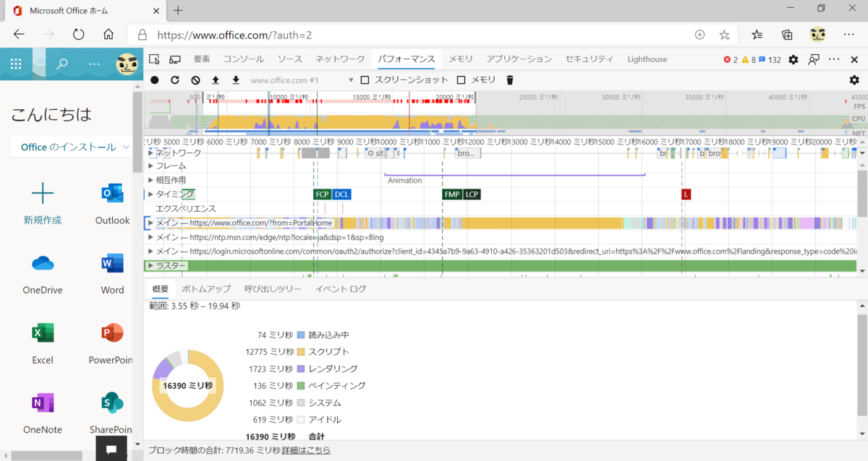The width and height of the screenshot is (868, 461).
Task: Expand the ネットワーク track
Action: click(150, 153)
